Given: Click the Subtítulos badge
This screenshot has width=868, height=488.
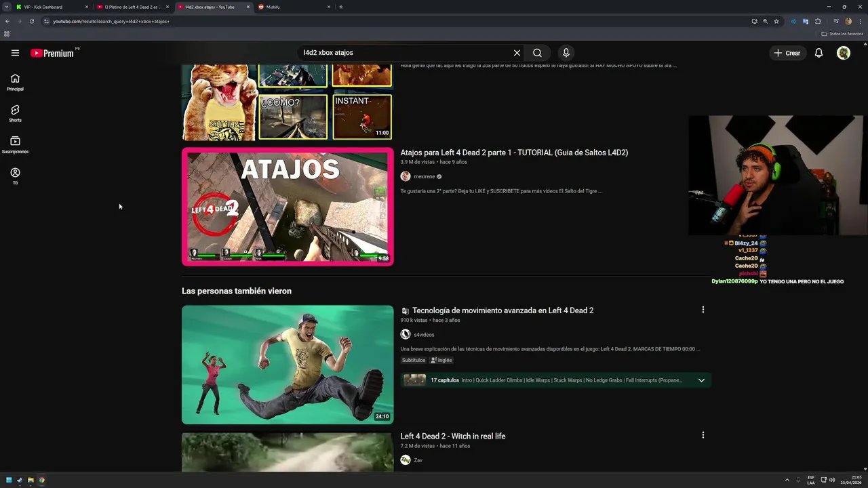Looking at the screenshot, I should (414, 360).
